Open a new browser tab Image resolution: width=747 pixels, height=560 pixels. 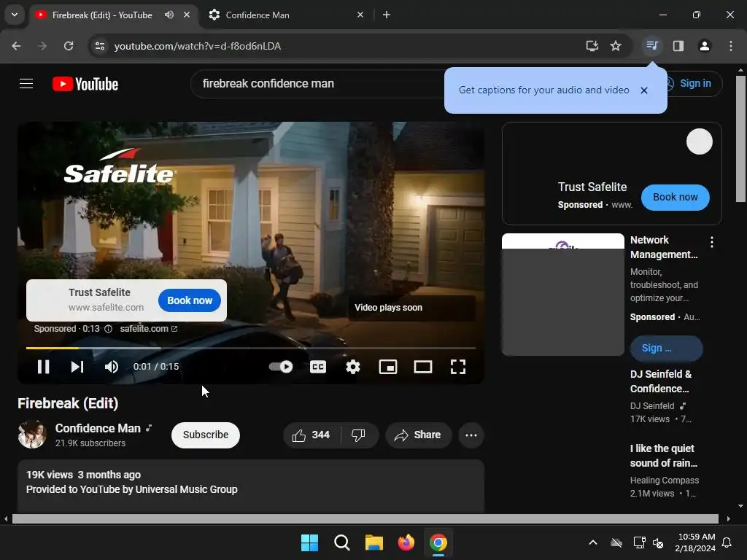coord(387,15)
